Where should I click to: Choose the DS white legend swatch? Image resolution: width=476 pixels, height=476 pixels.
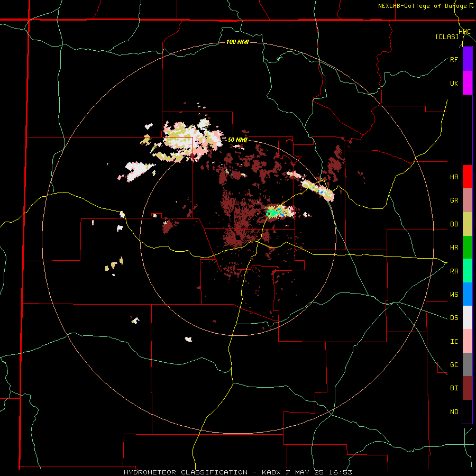point(467,317)
